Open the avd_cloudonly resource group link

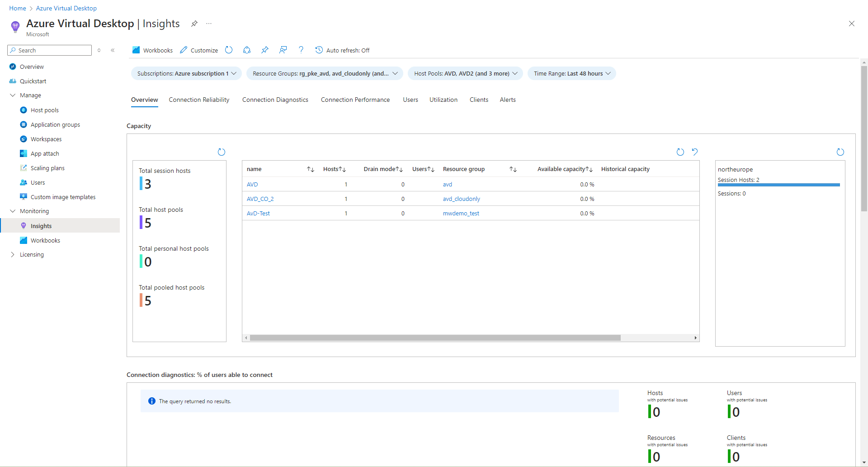462,199
